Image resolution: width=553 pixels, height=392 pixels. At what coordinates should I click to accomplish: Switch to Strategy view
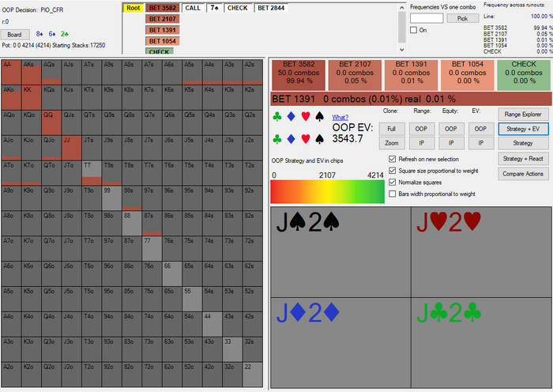[523, 143]
